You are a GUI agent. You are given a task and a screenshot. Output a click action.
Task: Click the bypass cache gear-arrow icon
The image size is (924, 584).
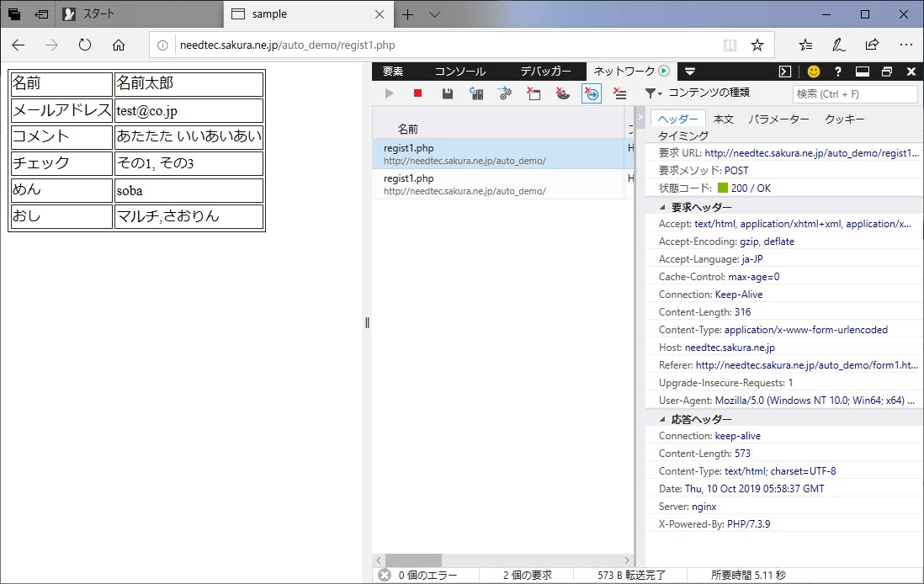pos(505,93)
